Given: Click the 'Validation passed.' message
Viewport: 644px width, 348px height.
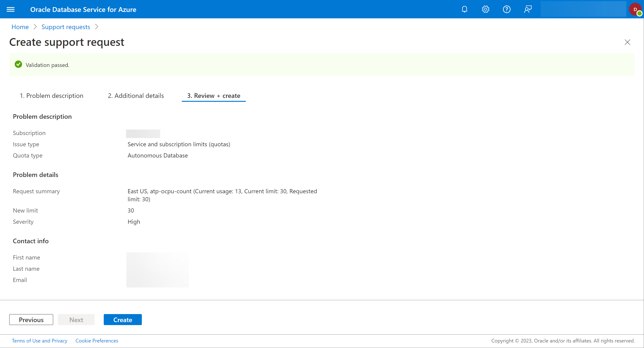Looking at the screenshot, I should click(x=48, y=65).
